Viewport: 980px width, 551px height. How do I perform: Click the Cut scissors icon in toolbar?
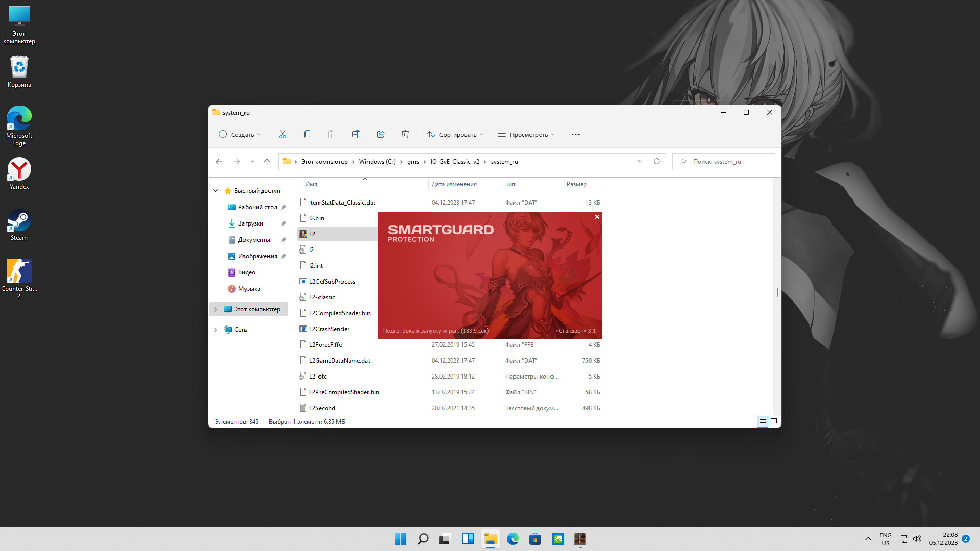283,134
